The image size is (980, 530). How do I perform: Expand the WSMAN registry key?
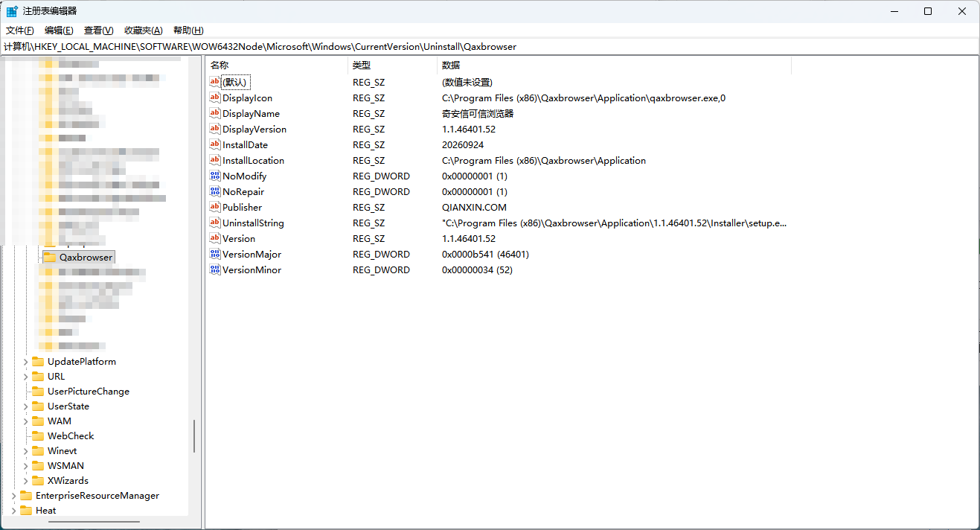25,465
